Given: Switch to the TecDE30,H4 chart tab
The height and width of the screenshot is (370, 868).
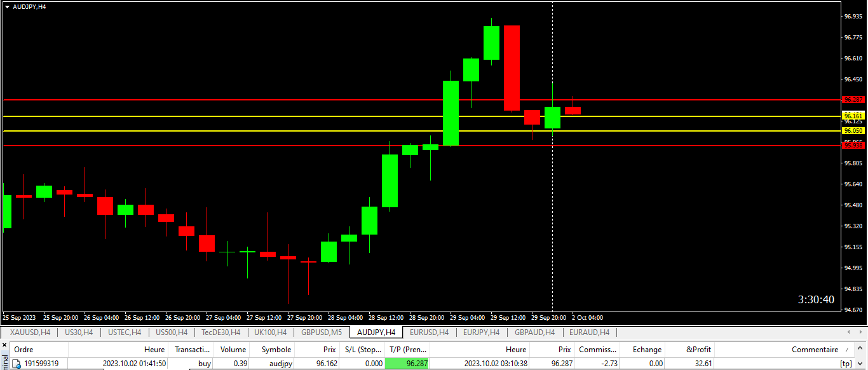Looking at the screenshot, I should (x=220, y=332).
